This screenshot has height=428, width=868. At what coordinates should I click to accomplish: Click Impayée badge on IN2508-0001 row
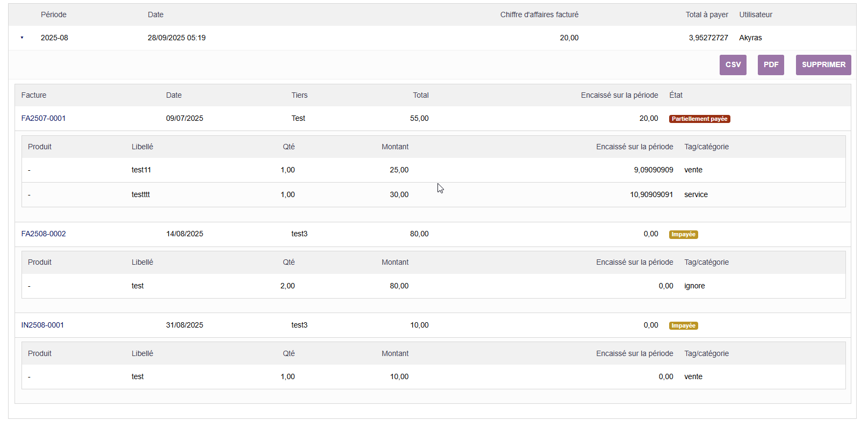click(683, 325)
